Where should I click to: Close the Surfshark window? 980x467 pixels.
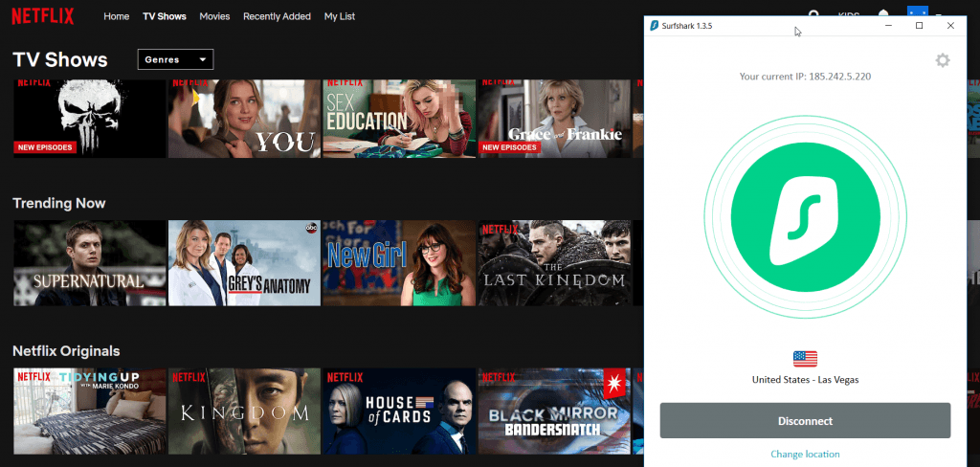pyautogui.click(x=950, y=26)
